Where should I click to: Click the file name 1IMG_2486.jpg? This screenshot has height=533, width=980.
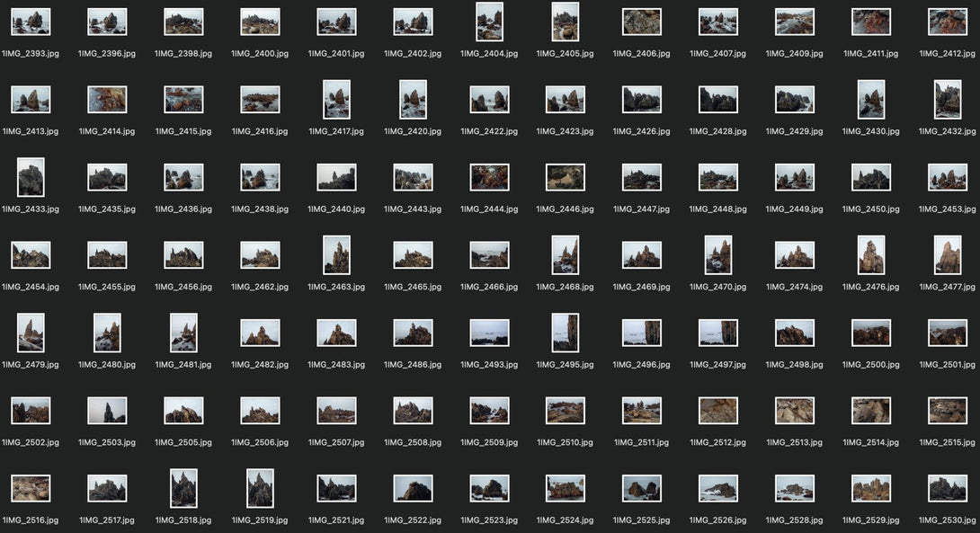click(413, 365)
